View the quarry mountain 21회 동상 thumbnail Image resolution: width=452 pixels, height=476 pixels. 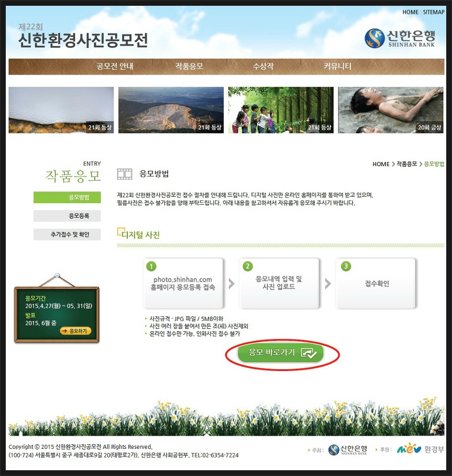(171, 110)
